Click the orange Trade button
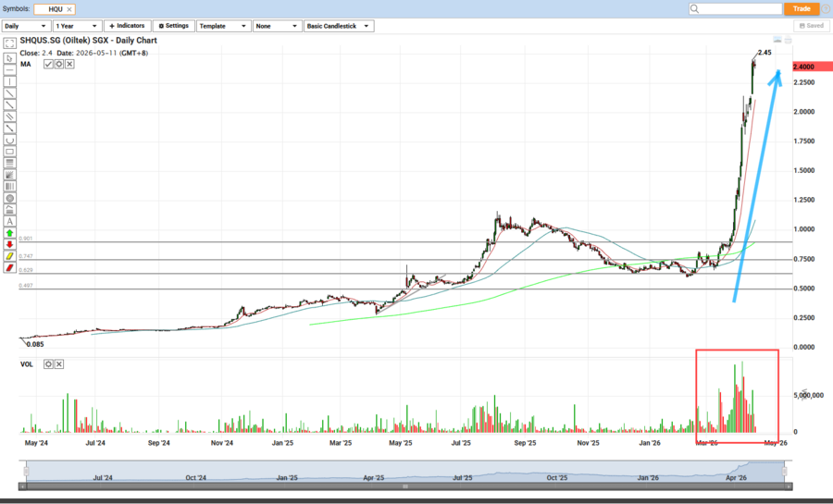833x504 pixels. coord(802,8)
